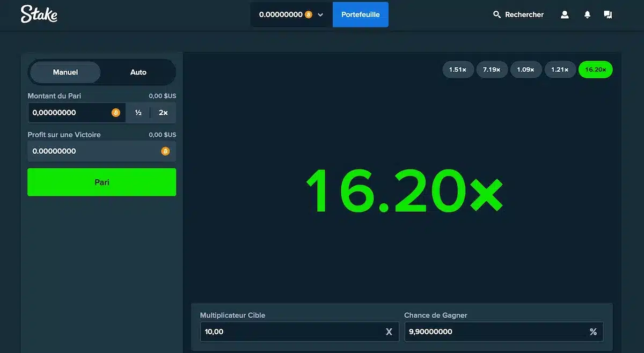
Task: Click the Rechercher magnifier icon
Action: click(497, 14)
